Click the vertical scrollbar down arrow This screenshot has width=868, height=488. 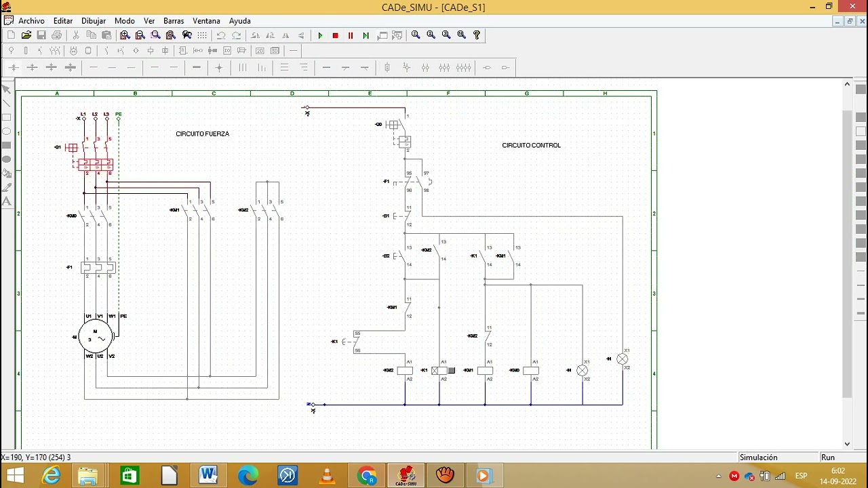(x=847, y=444)
